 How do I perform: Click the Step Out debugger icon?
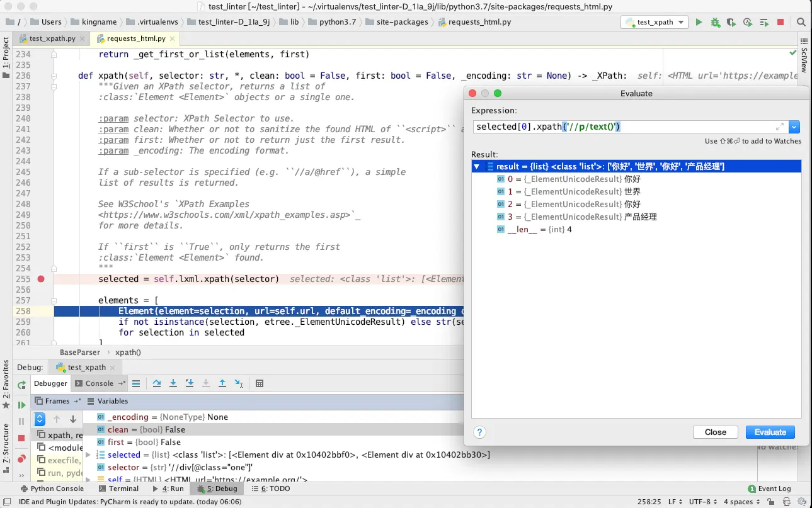click(x=222, y=383)
